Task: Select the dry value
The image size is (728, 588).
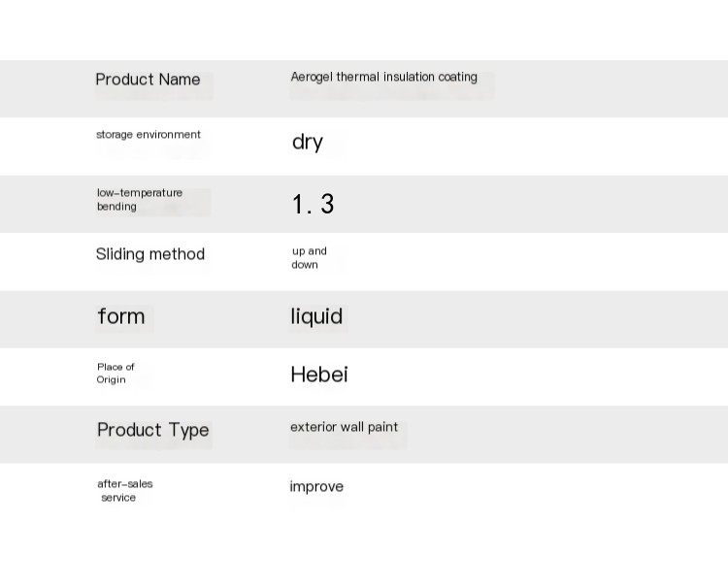Action: (308, 142)
